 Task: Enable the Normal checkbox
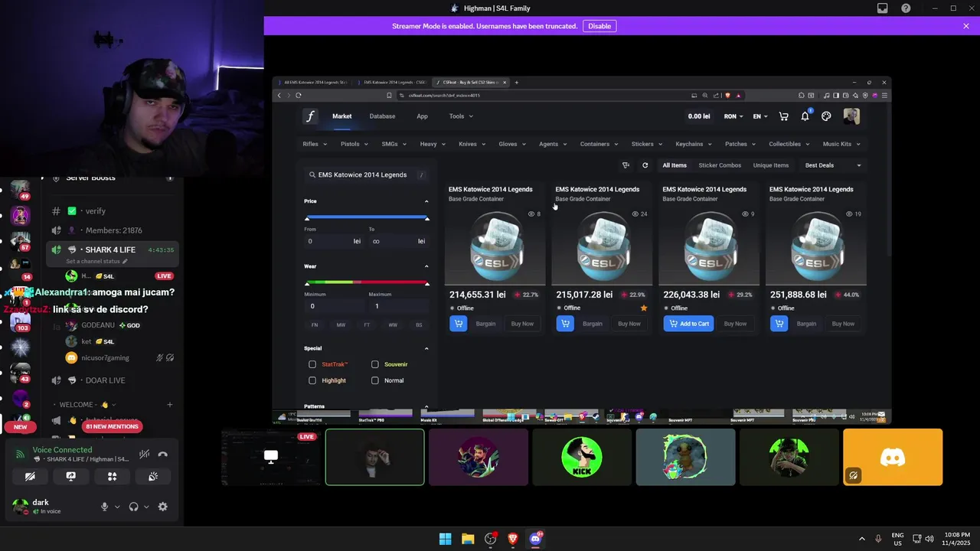[x=375, y=380]
